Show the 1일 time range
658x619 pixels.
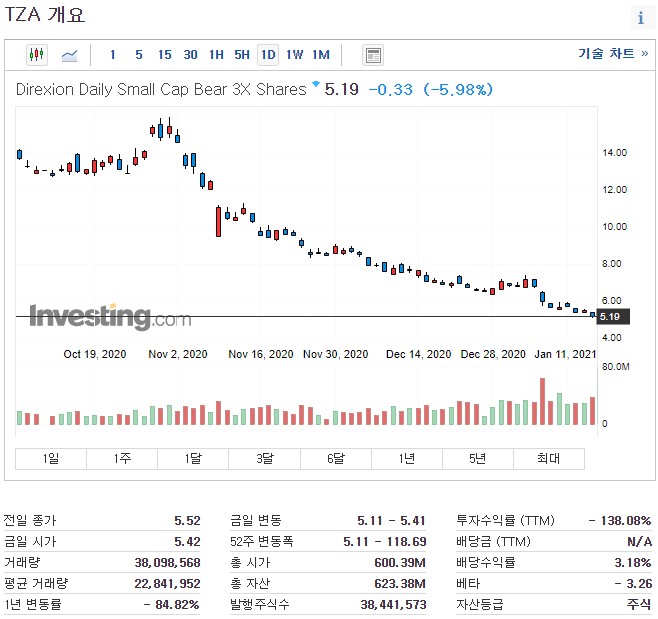click(x=51, y=458)
